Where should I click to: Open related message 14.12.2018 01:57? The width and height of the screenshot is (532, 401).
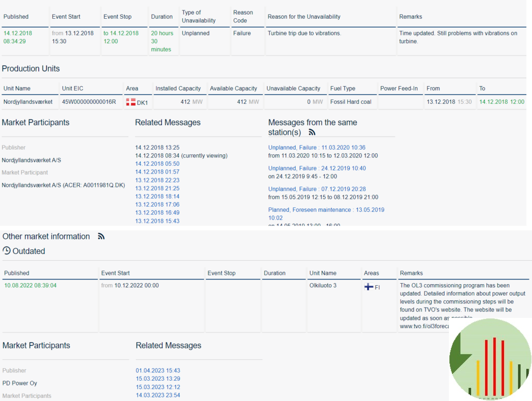click(157, 172)
